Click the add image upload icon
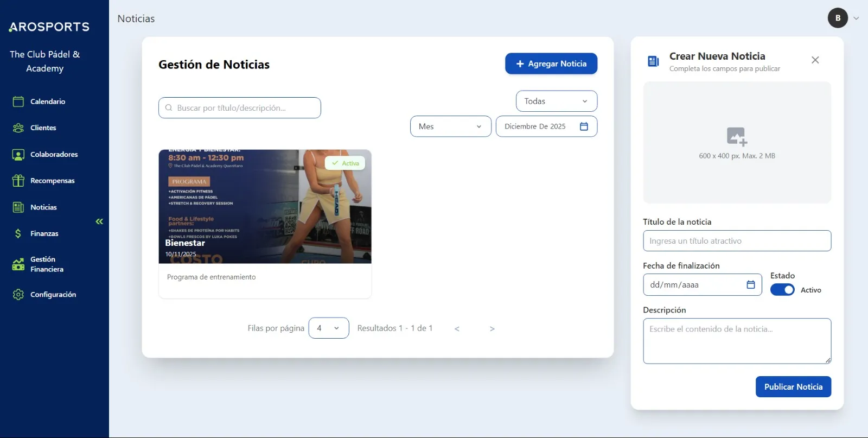Screen dimensions: 868x438 tap(737, 136)
